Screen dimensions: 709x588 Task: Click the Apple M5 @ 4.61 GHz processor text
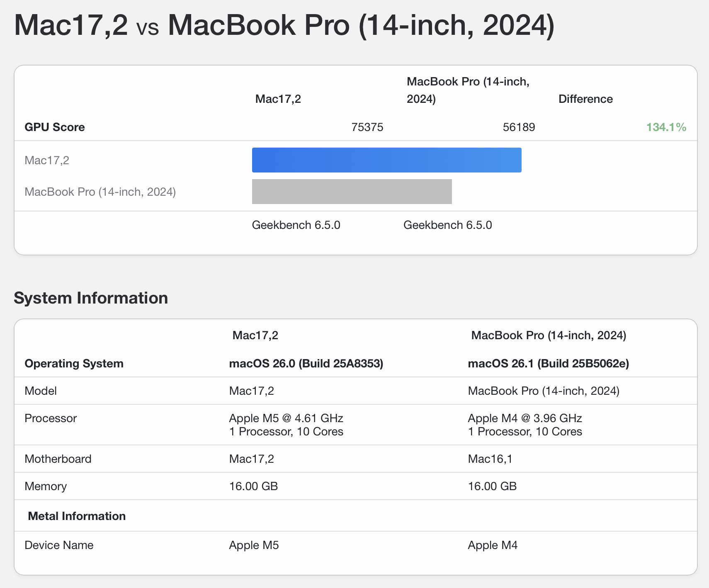pyautogui.click(x=286, y=418)
